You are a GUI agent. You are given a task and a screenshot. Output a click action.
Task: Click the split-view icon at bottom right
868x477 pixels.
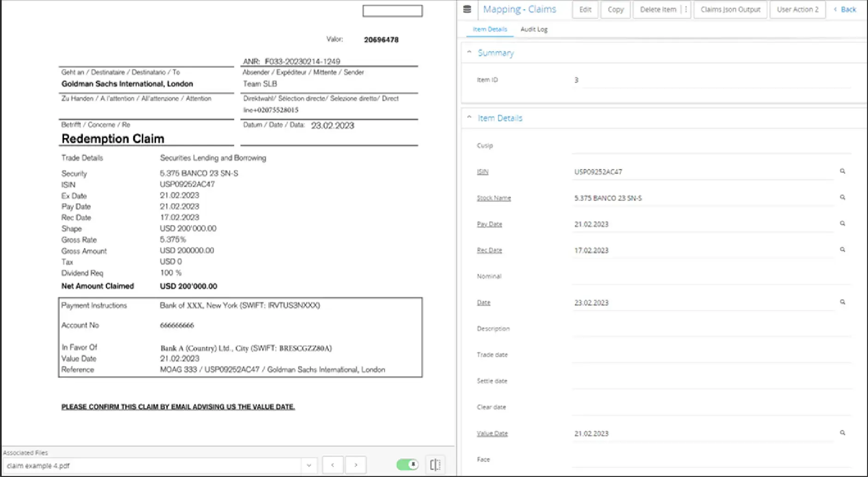pyautogui.click(x=434, y=465)
